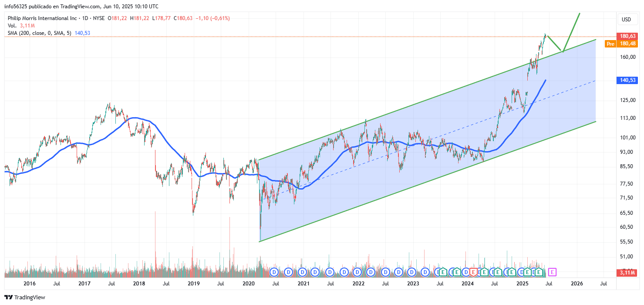Click the 2023 label on the time axis
The width and height of the screenshot is (644, 305).
tap(413, 284)
